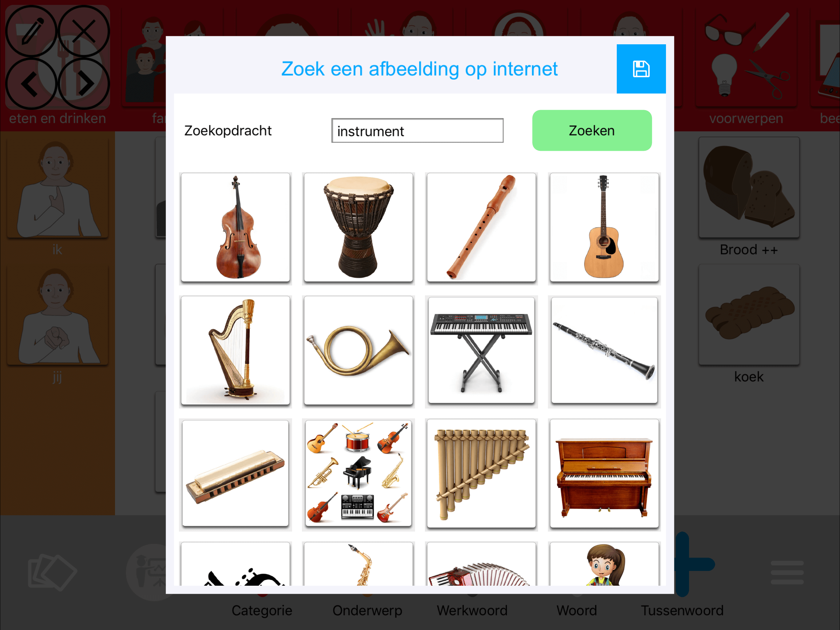The width and height of the screenshot is (840, 630).
Task: Click the green Zoeken button
Action: click(x=592, y=130)
